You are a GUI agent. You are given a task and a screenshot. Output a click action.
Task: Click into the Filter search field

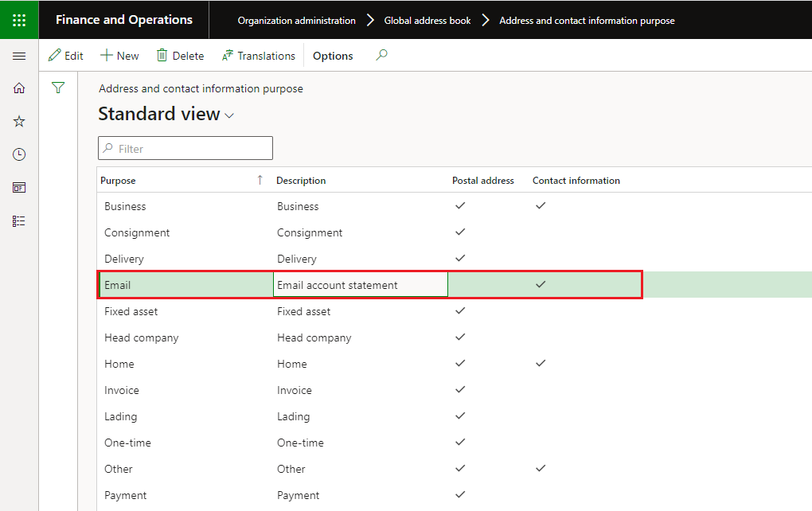point(185,149)
